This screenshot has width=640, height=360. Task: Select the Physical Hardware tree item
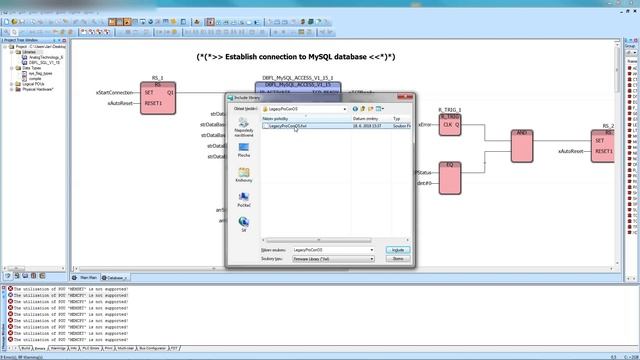point(38,89)
